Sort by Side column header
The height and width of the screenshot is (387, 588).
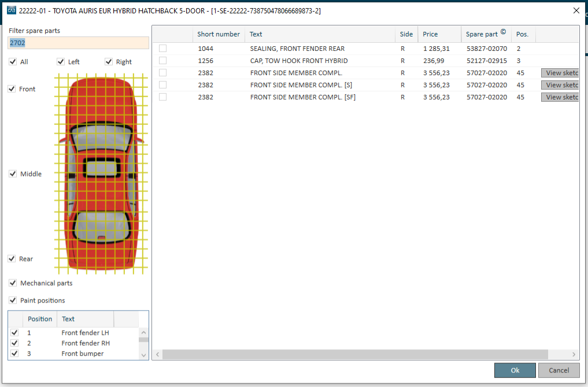click(406, 34)
